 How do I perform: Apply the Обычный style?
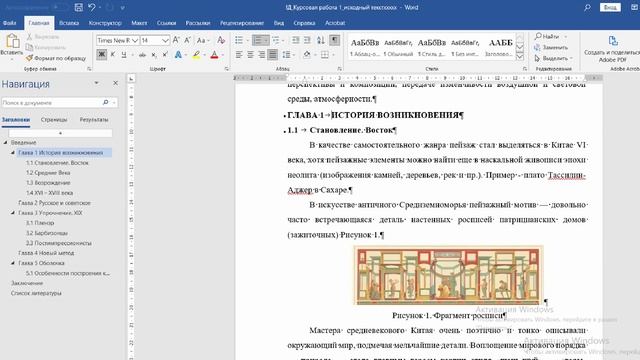(x=398, y=47)
